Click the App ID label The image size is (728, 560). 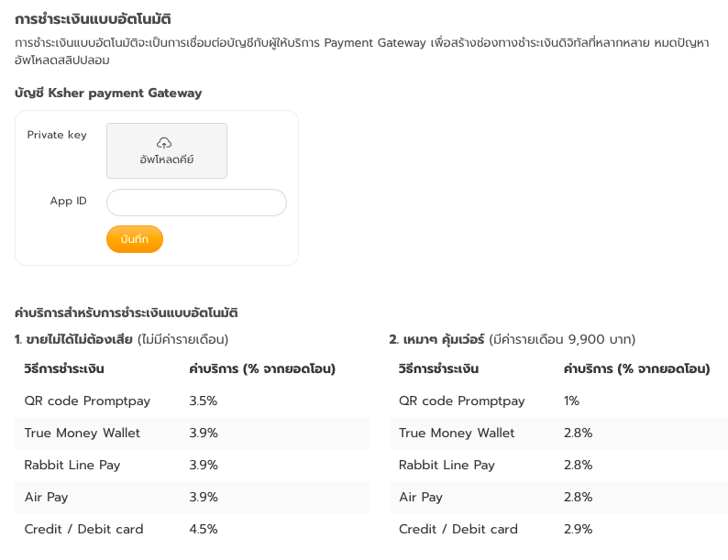68,201
